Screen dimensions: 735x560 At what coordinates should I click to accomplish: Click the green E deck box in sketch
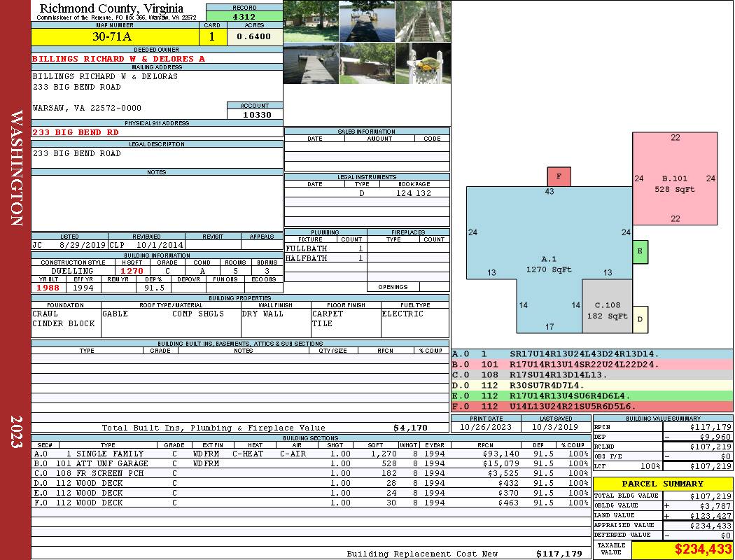click(x=640, y=252)
